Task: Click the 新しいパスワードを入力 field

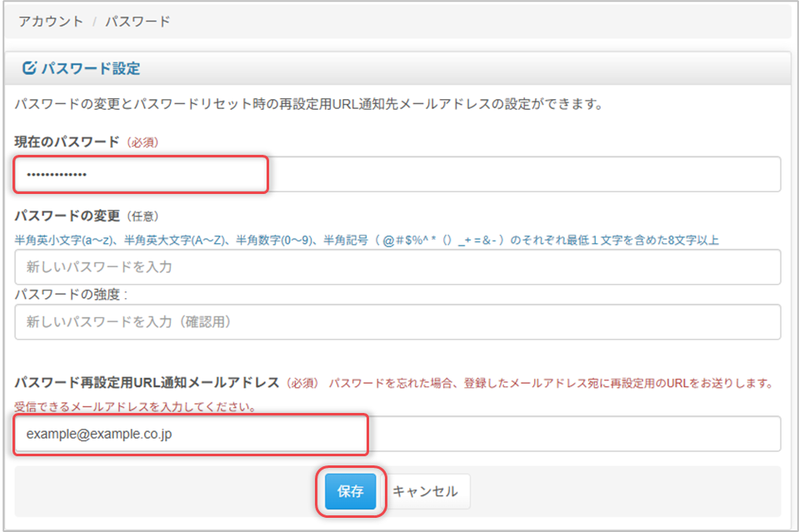Action: coord(397,266)
